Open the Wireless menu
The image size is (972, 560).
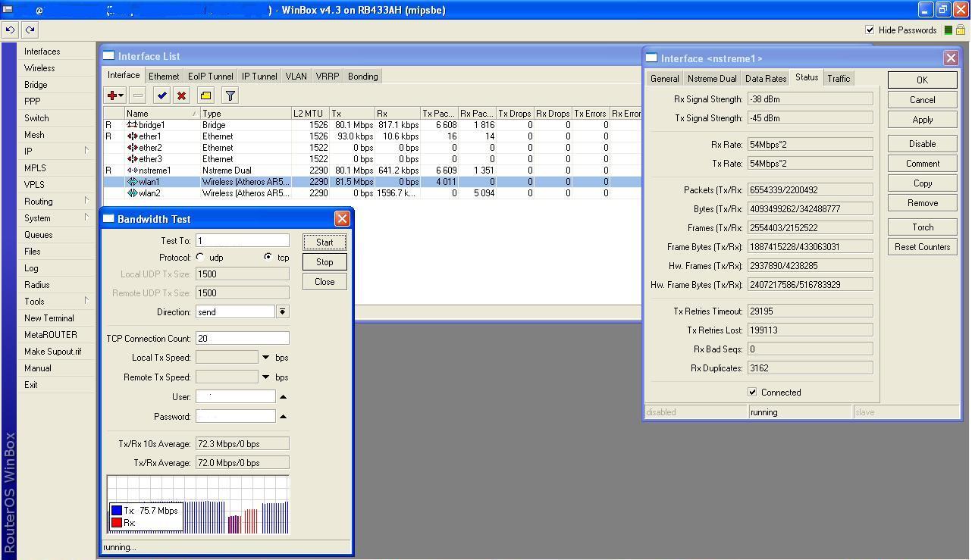click(x=39, y=68)
